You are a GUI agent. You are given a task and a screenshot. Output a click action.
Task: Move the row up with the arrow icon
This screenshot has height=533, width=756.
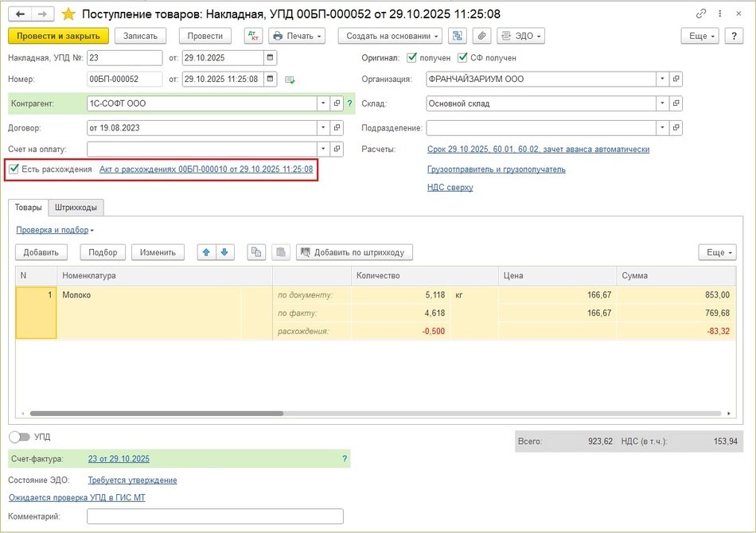[206, 252]
